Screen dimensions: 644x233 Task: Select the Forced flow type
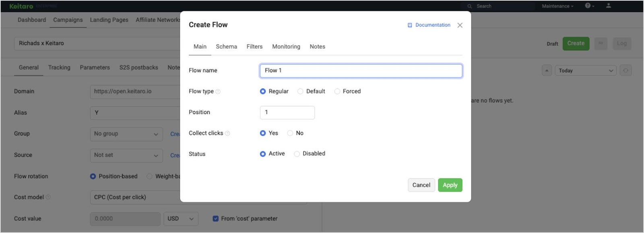pyautogui.click(x=337, y=92)
